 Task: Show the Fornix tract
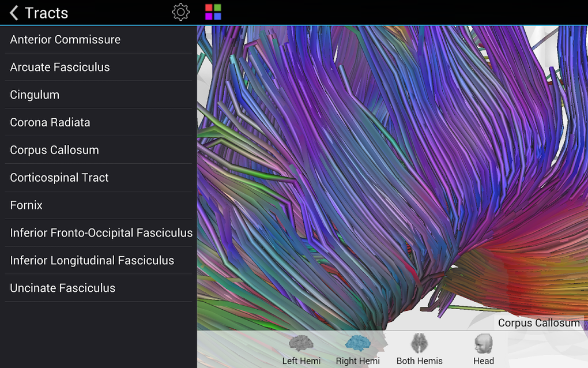[x=98, y=205]
